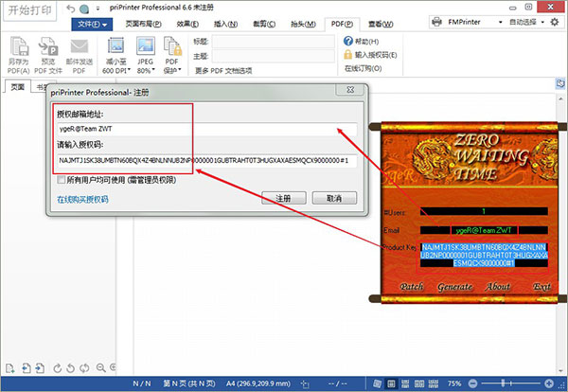Image resolution: width=568 pixels, height=392 pixels.
Task: Click the 主题 subject input field
Action: coord(274,56)
